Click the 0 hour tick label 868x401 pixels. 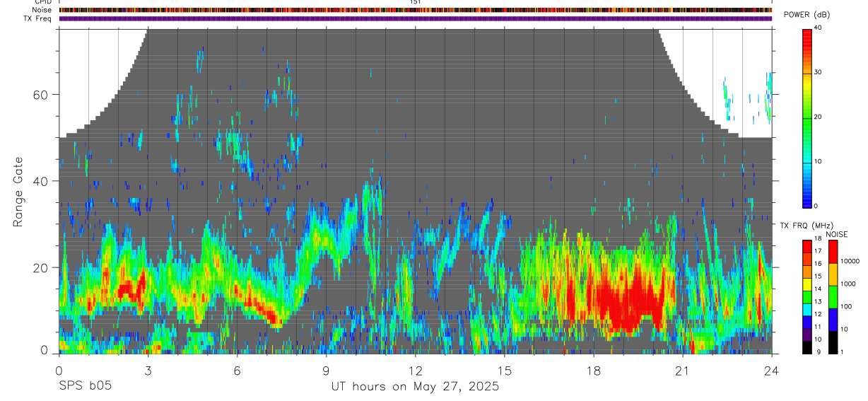point(59,371)
